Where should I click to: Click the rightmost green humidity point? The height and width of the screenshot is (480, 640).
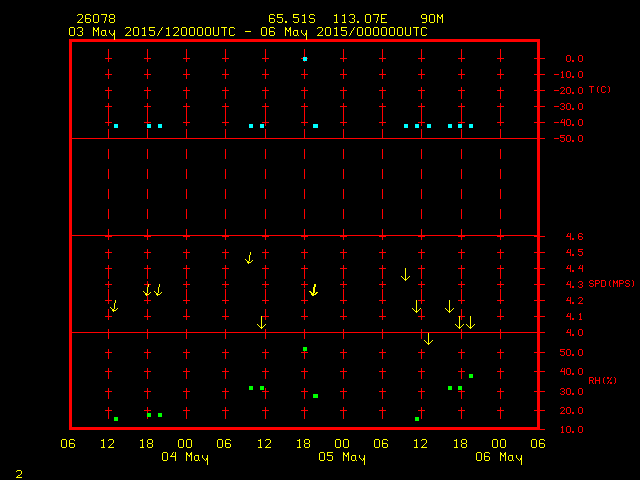471,376
